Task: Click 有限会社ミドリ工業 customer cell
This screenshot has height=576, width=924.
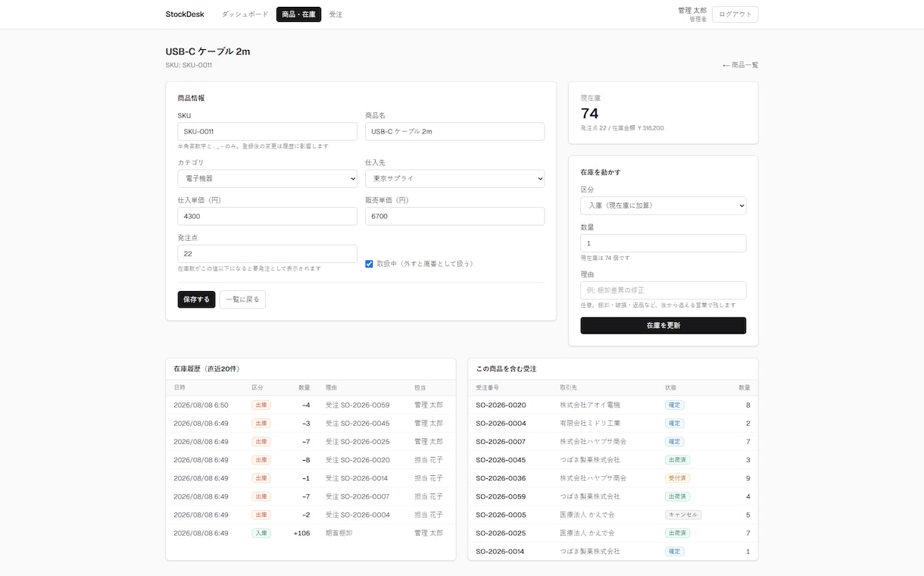Action: click(590, 424)
